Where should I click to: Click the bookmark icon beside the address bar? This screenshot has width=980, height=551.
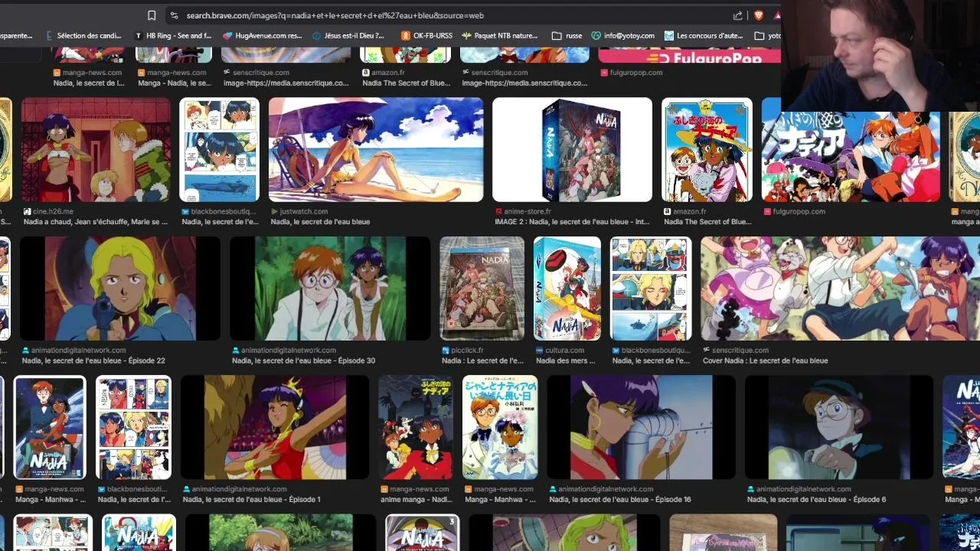(x=152, y=15)
